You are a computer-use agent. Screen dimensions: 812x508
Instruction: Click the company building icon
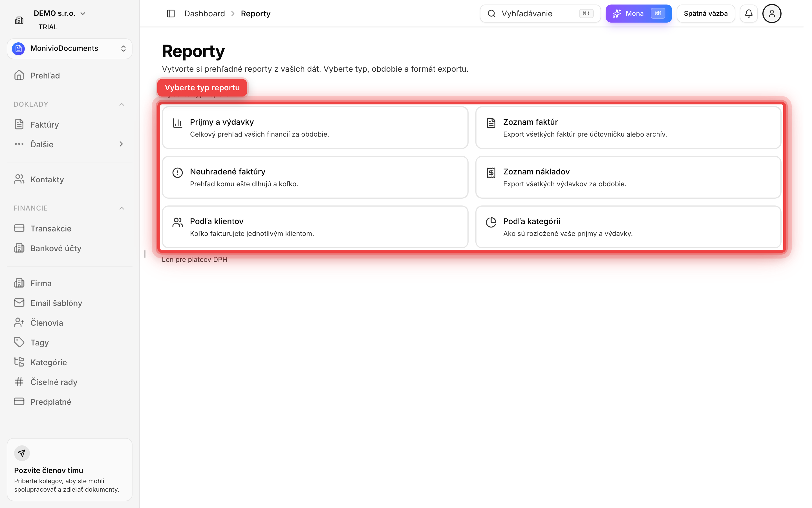pyautogui.click(x=19, y=20)
